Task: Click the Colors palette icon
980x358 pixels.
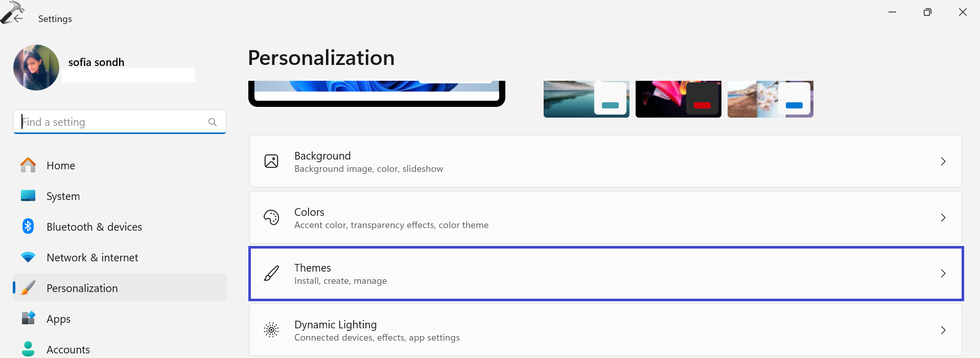Action: pos(271,217)
